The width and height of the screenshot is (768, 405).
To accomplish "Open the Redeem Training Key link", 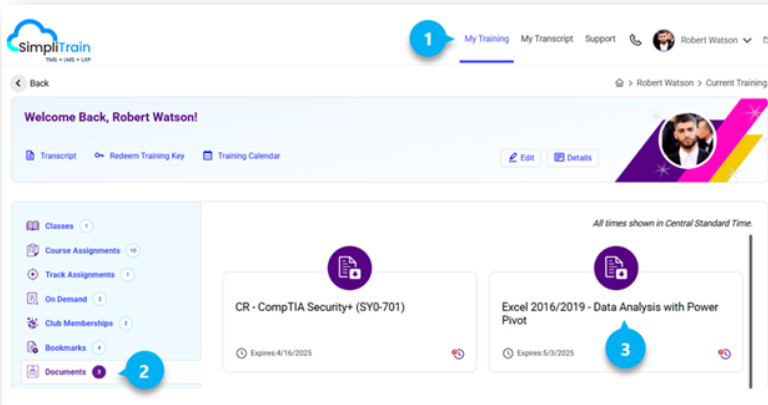I will [139, 156].
